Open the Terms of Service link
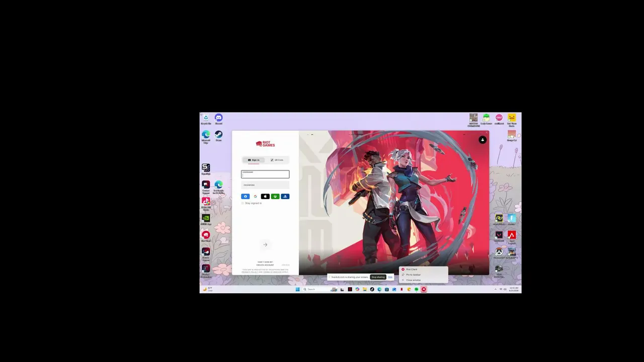 (273, 272)
